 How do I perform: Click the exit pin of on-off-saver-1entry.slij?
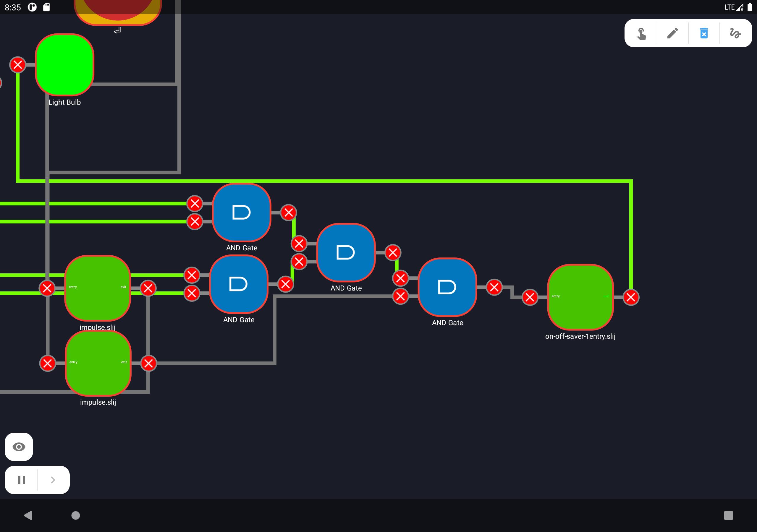[631, 297]
